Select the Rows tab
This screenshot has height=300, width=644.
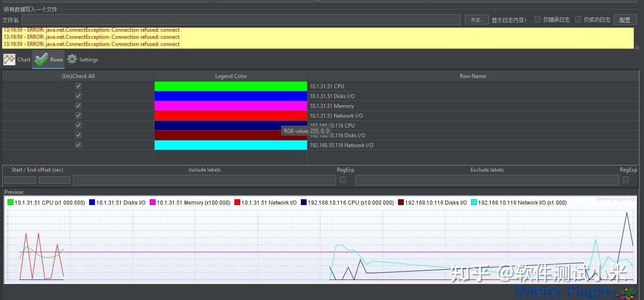pos(49,59)
